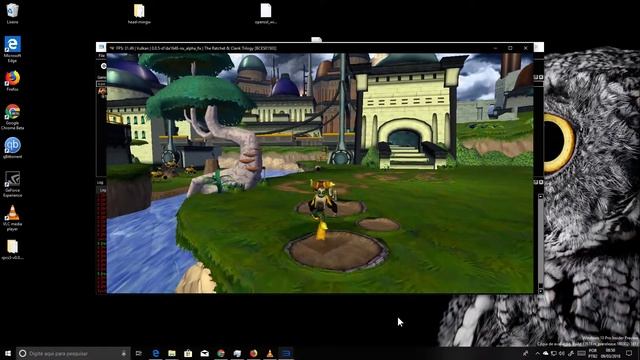Show hidden system tray icons

click(538, 353)
